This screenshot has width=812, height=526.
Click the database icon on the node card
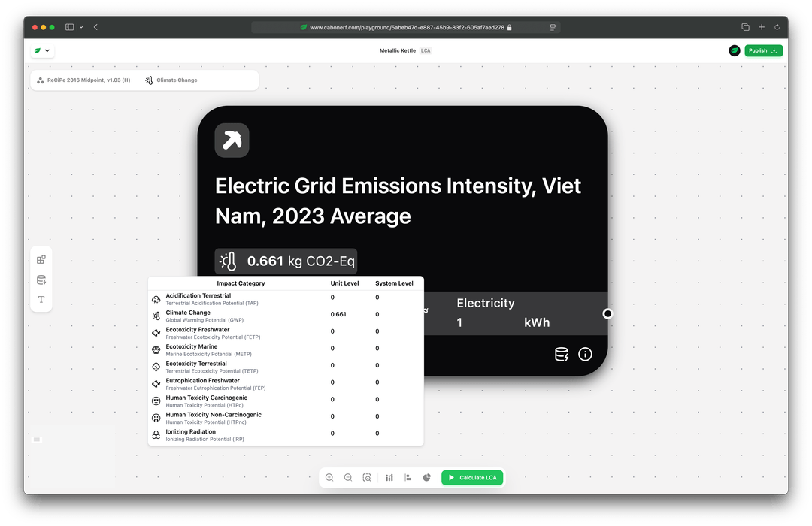click(562, 354)
